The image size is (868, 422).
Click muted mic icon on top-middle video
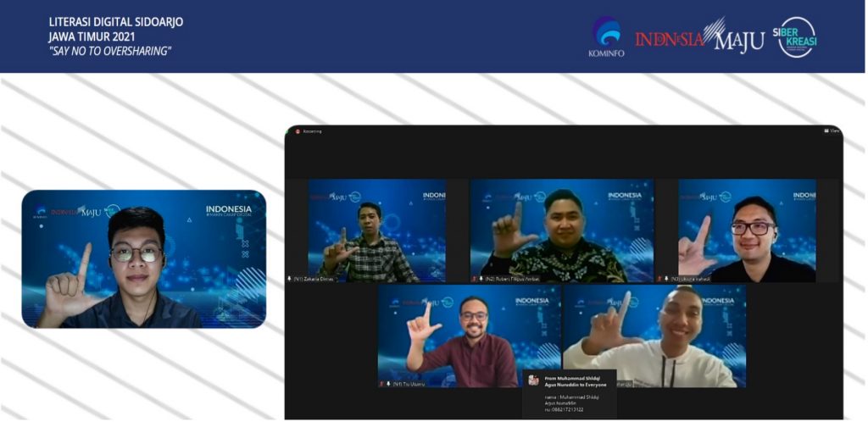(x=474, y=278)
